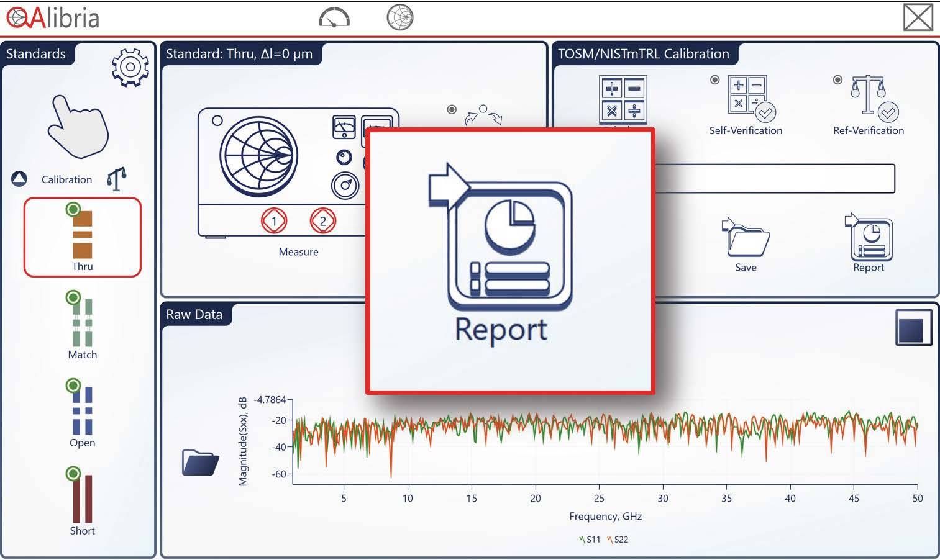Click the port 1 measurement connector icon

pos(275,219)
